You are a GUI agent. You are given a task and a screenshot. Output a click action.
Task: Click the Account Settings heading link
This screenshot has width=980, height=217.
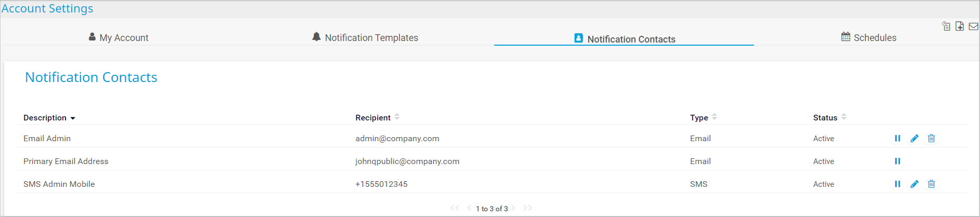pos(47,9)
